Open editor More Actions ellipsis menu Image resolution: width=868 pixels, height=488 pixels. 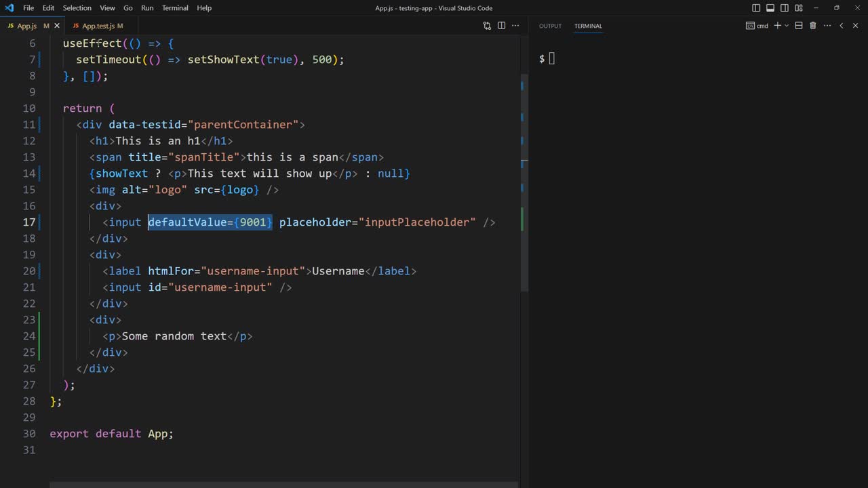(515, 26)
